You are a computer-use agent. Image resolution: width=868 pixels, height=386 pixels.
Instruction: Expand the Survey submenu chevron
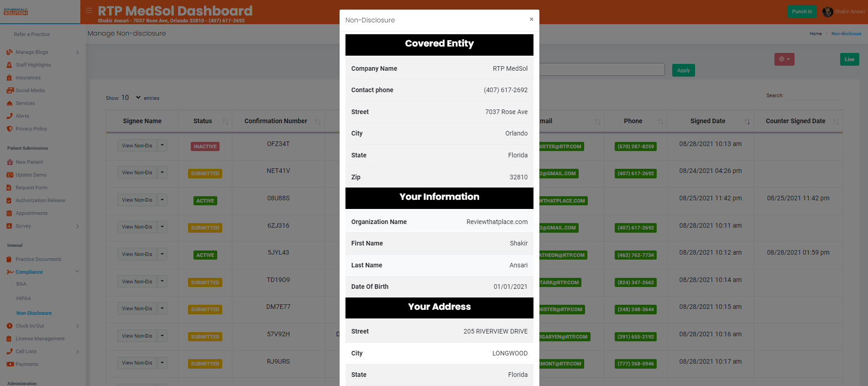(x=78, y=226)
